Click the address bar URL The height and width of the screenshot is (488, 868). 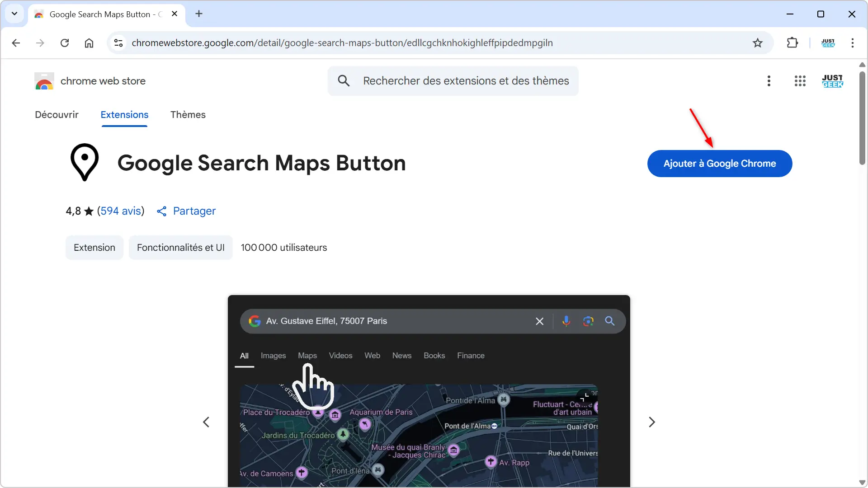[342, 43]
